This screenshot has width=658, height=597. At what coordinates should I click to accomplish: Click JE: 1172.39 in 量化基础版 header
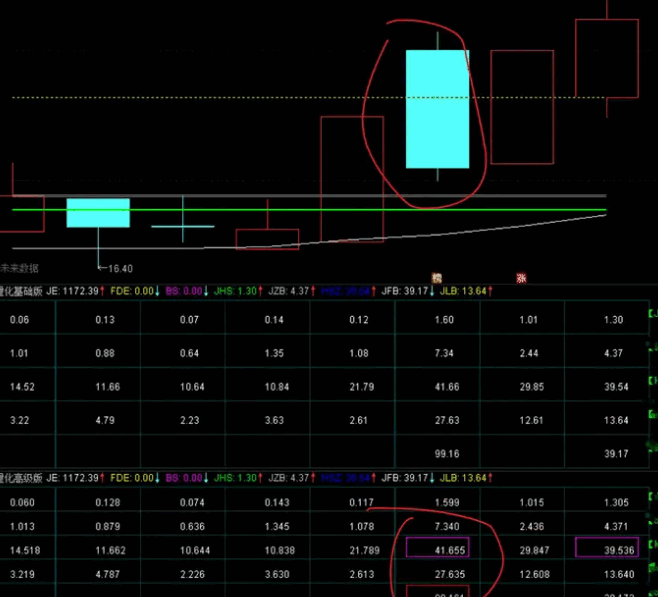75,291
